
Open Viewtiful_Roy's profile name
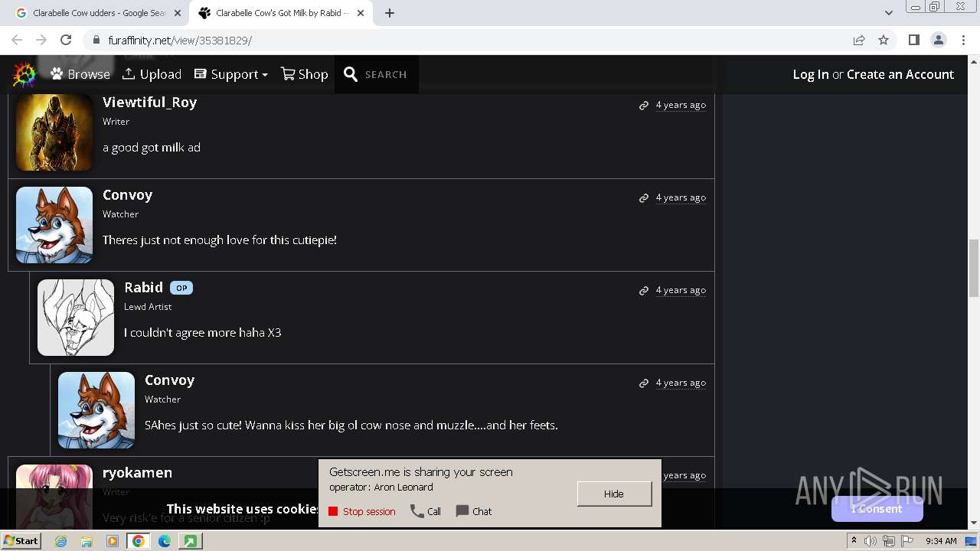[x=149, y=103]
